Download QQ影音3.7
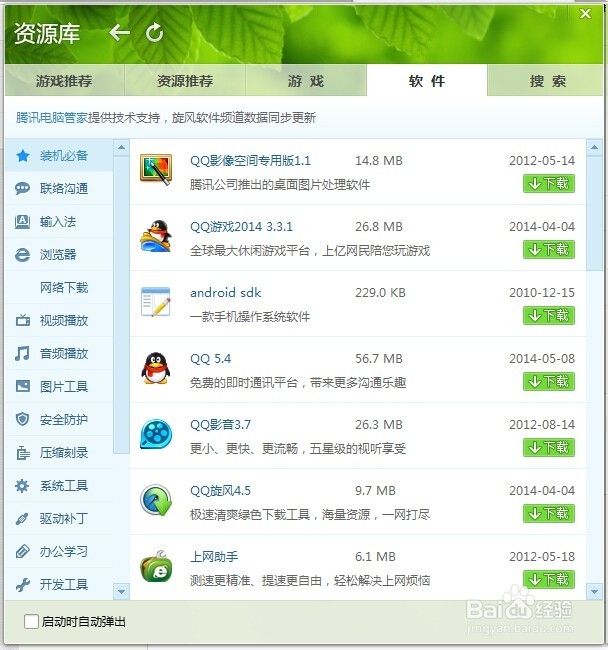Image resolution: width=608 pixels, height=650 pixels. [x=549, y=448]
